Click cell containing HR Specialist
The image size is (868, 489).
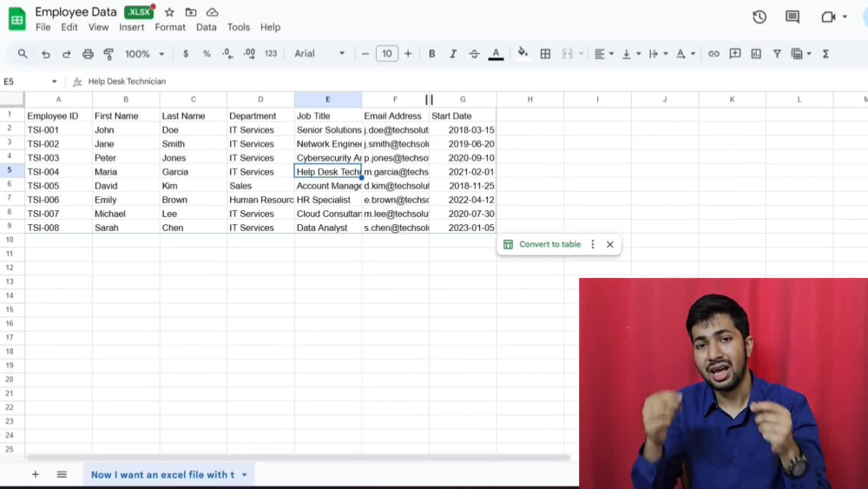328,200
